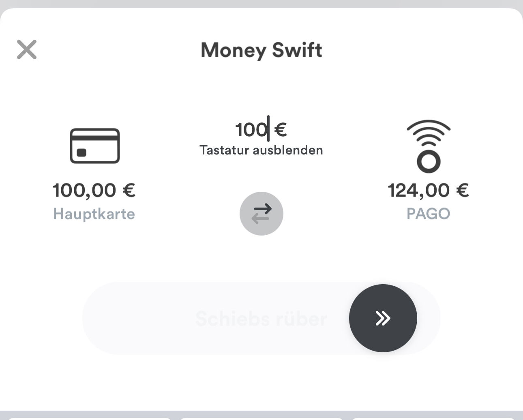The image size is (523, 420).
Task: Select the PAGO balance 124,00 €
Action: (429, 190)
